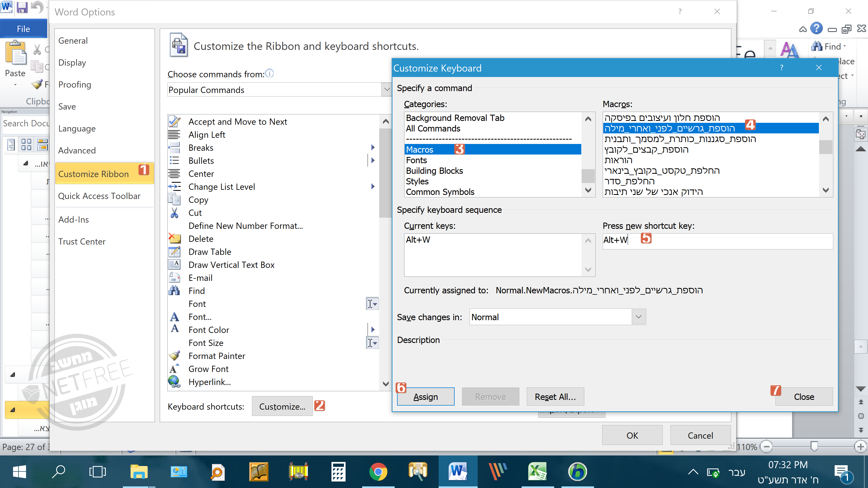This screenshot has height=488, width=868.
Task: Click the Reset All button
Action: coord(555,397)
